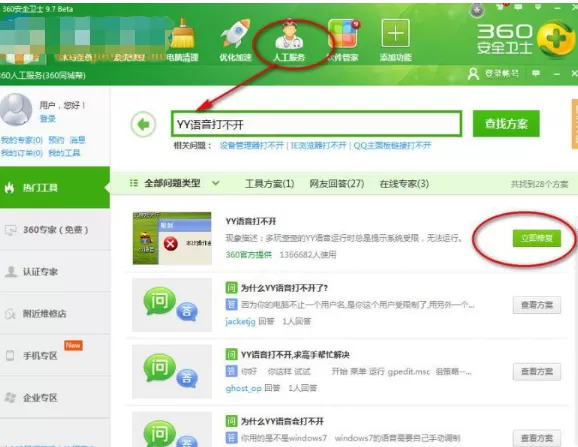Select 360专家（免费）in the sidebar
The height and width of the screenshot is (447, 578).
[55, 230]
